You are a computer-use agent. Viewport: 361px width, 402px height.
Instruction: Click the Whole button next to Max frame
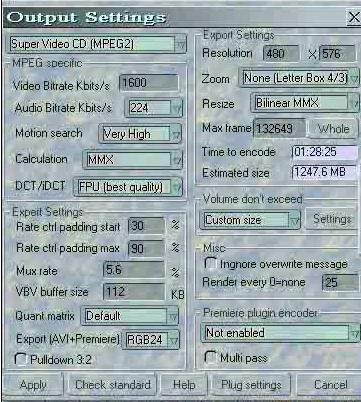[x=333, y=129]
